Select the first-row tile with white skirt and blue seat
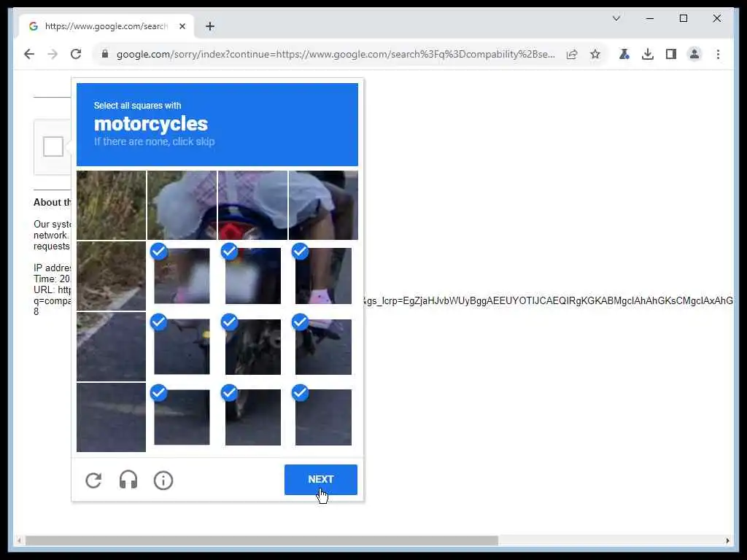Image resolution: width=747 pixels, height=560 pixels. pos(182,205)
